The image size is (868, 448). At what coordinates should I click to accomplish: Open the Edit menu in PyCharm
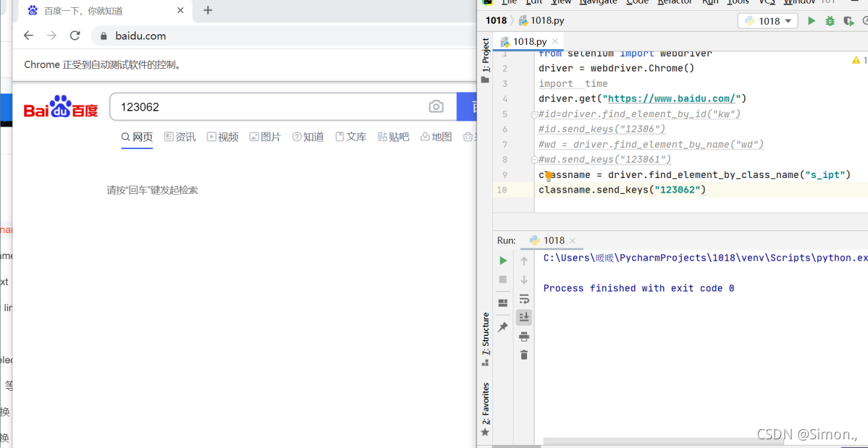tap(534, 2)
